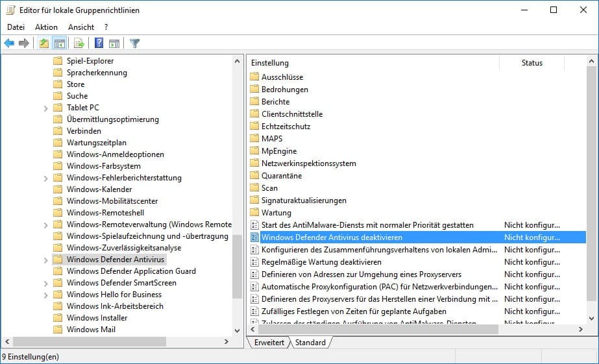Expand the Windows-Fehlerberichterstattung node
The width and height of the screenshot is (599, 364).
tap(46, 178)
